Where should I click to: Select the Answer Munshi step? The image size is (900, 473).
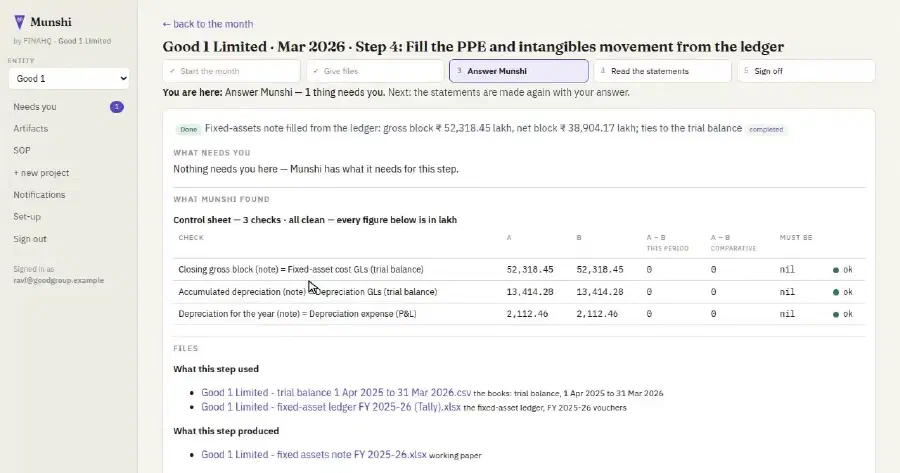click(x=519, y=71)
